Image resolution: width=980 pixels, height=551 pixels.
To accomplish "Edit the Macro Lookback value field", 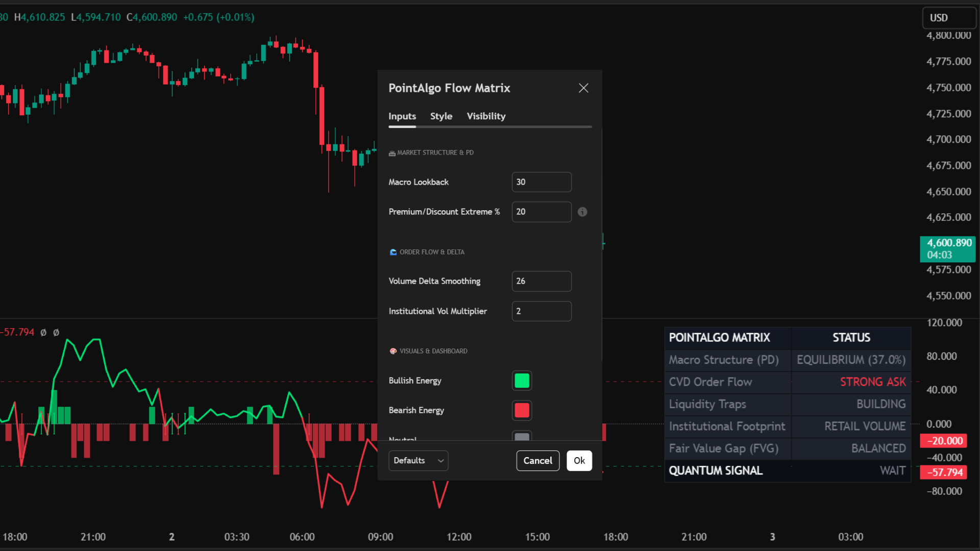I will point(541,182).
